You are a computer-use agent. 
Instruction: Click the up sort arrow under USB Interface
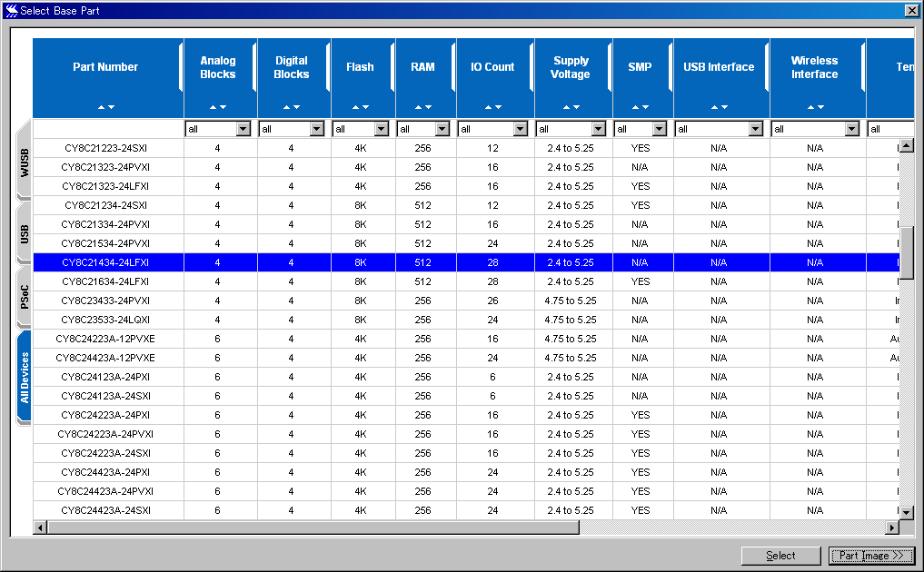click(714, 107)
